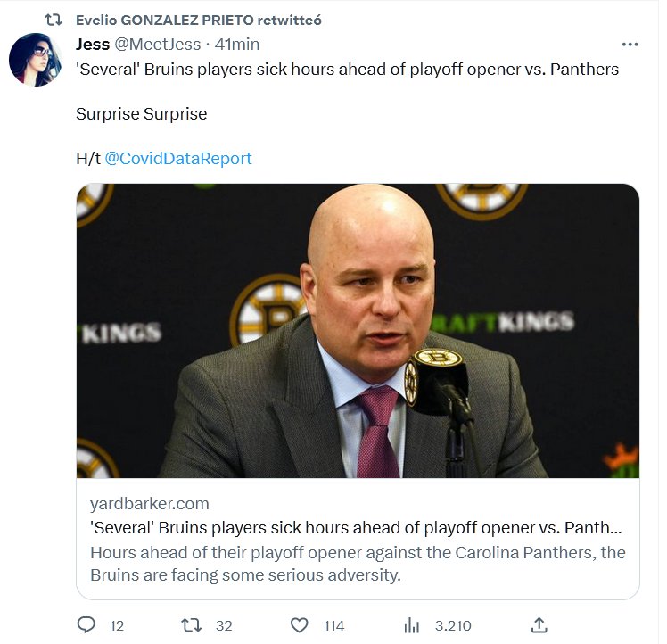
Task: Click the card description about Carolina Panthers
Action: point(358,563)
